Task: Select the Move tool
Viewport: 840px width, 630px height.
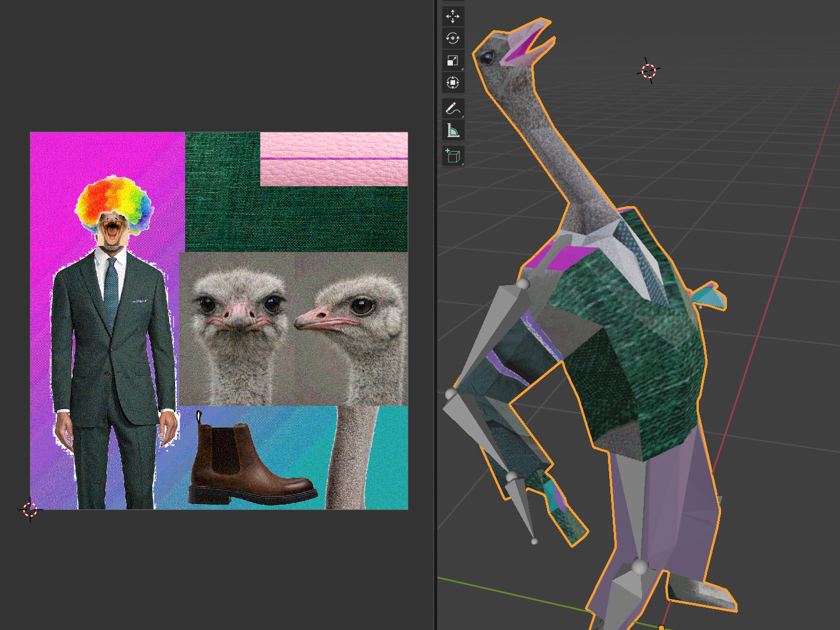Action: (453, 16)
